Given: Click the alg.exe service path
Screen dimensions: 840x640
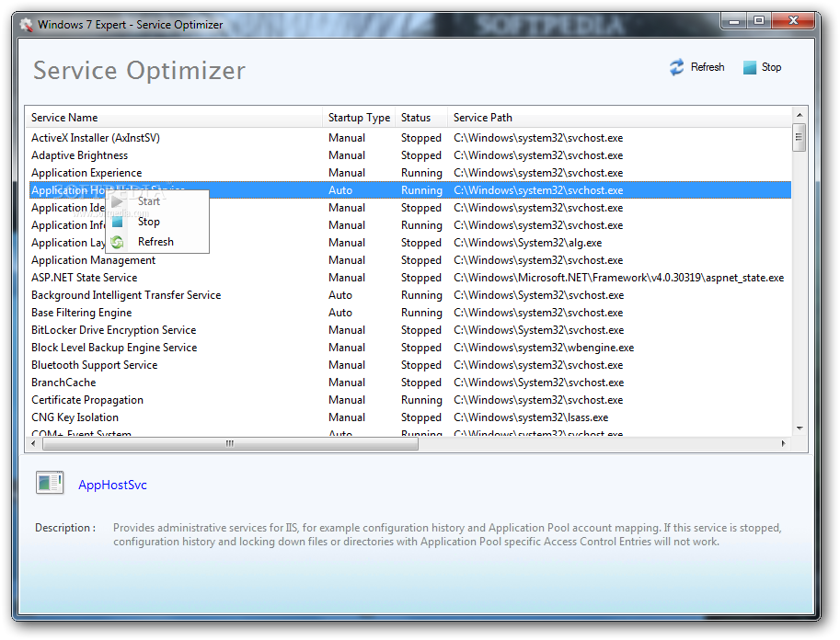Looking at the screenshot, I should click(x=528, y=243).
